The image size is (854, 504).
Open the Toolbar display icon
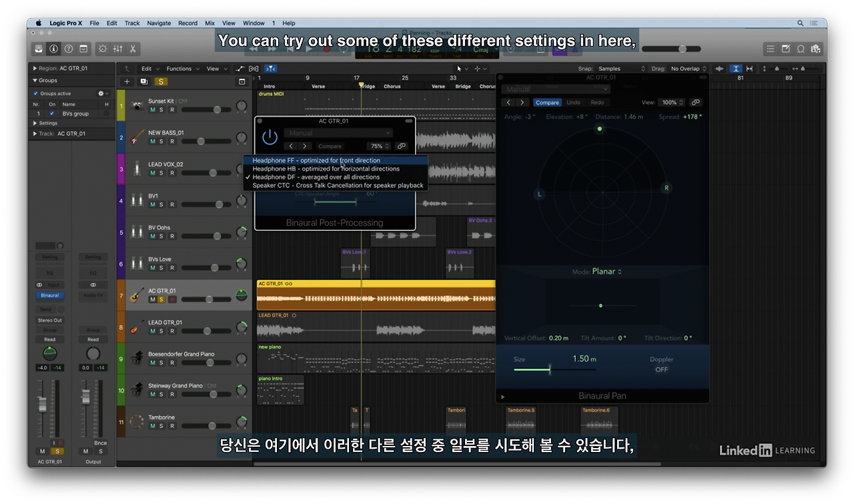(x=83, y=49)
